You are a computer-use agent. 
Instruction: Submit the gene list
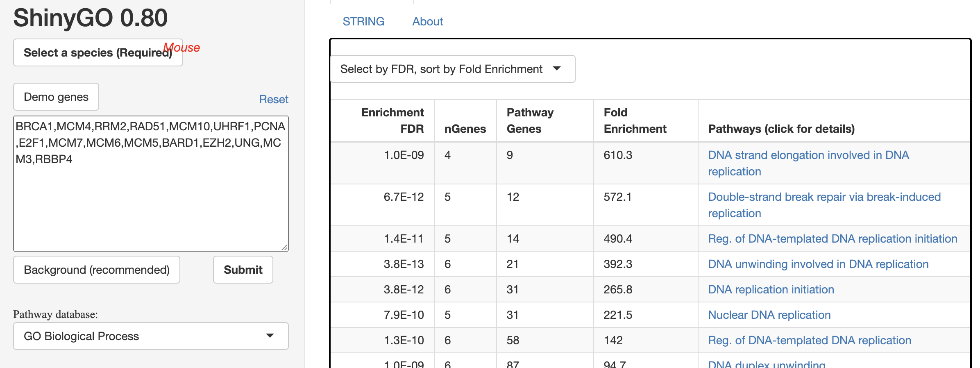(243, 270)
